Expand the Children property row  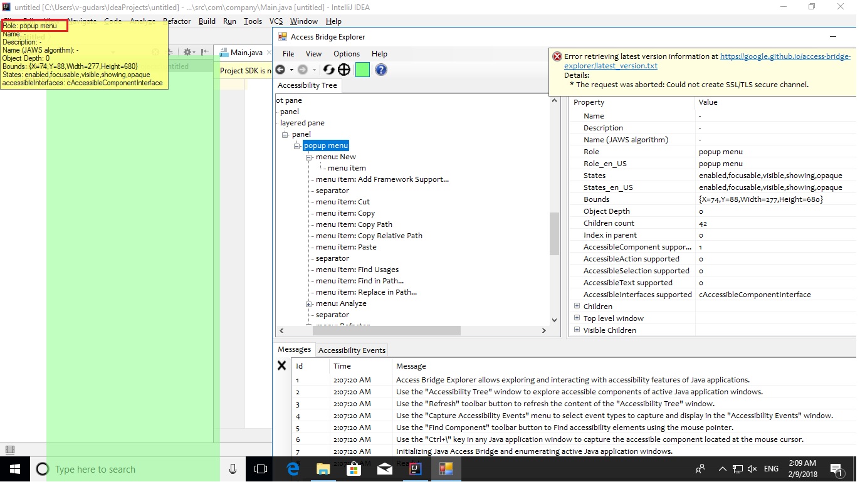(576, 306)
